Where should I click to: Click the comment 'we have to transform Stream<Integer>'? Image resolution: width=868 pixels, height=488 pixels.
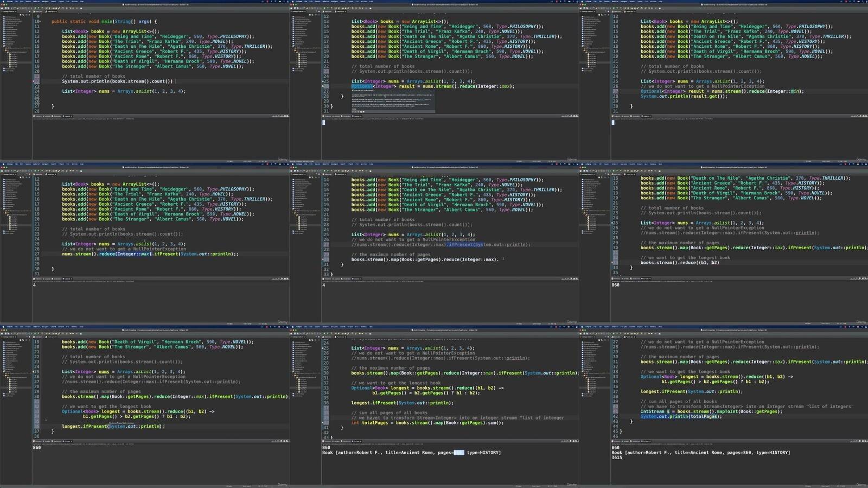point(746,407)
